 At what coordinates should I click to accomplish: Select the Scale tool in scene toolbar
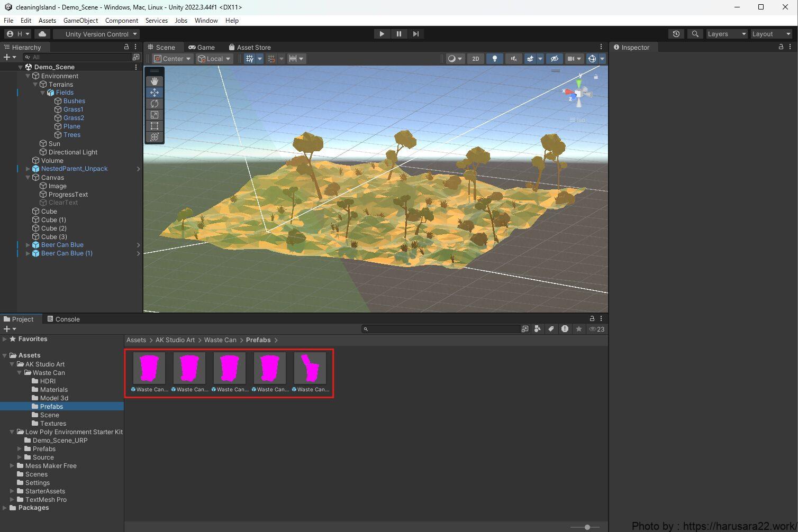pos(155,115)
